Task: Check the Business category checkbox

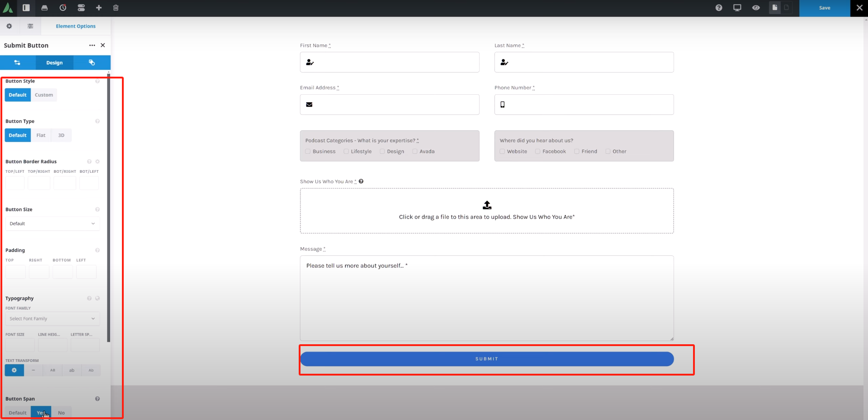Action: (308, 151)
